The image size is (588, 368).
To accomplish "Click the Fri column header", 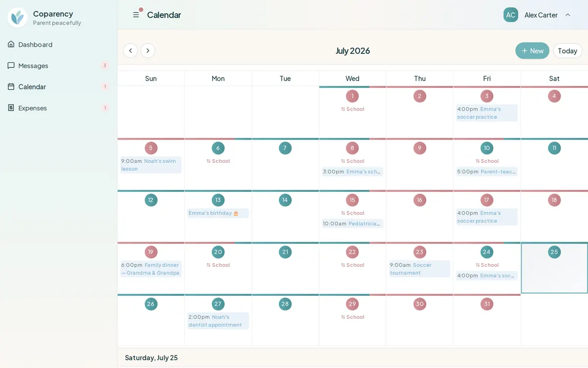I will click(x=487, y=79).
